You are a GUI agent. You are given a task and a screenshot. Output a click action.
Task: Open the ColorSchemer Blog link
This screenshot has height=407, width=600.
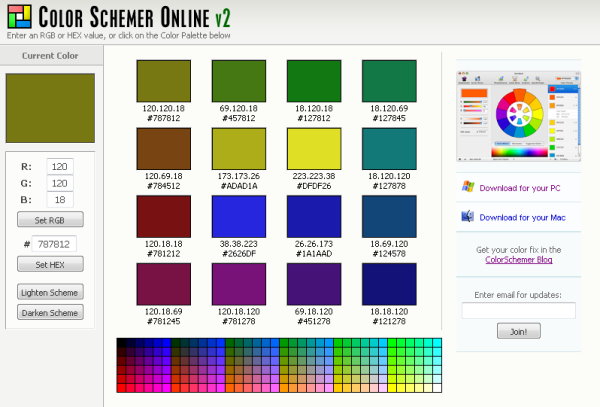[518, 260]
